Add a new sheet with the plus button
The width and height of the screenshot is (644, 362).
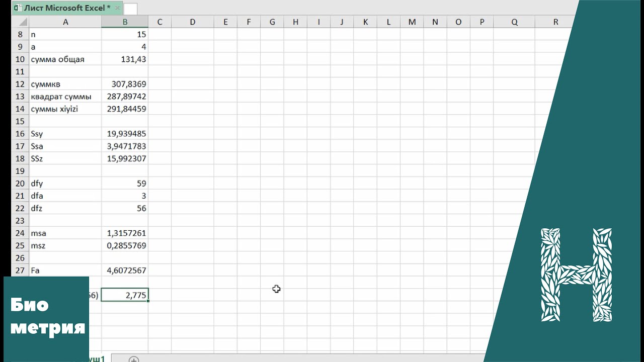[134, 359]
